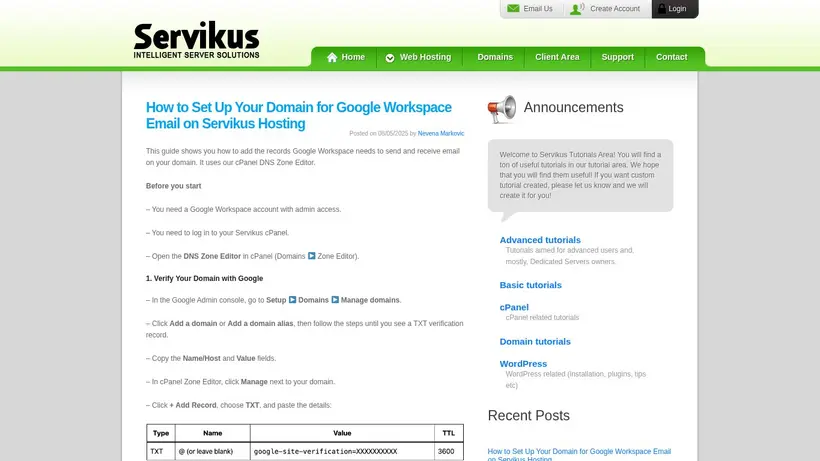Click '1. Verify Your Domain with Google' heading

pos(204,279)
